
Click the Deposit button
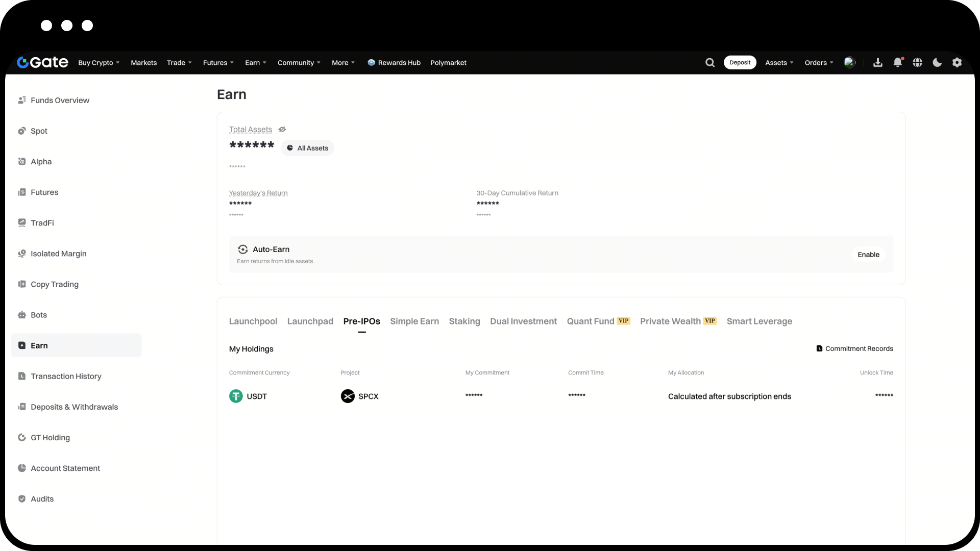pyautogui.click(x=740, y=63)
